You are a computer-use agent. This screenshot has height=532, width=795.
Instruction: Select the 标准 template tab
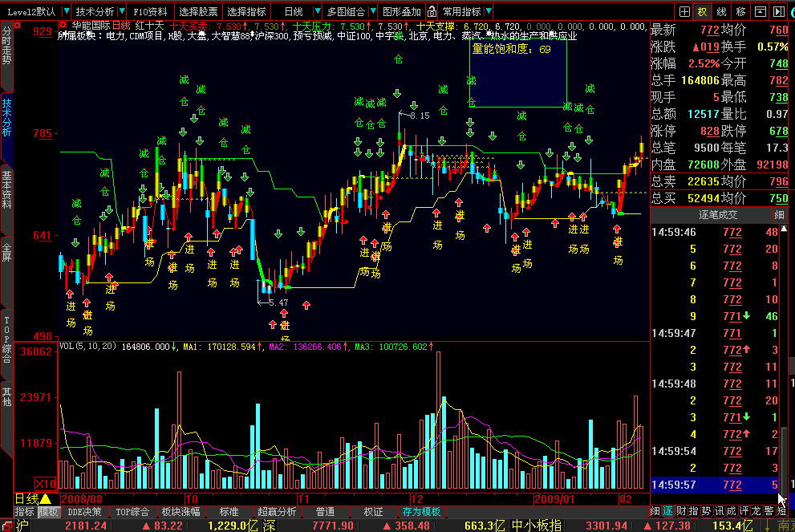229,512
